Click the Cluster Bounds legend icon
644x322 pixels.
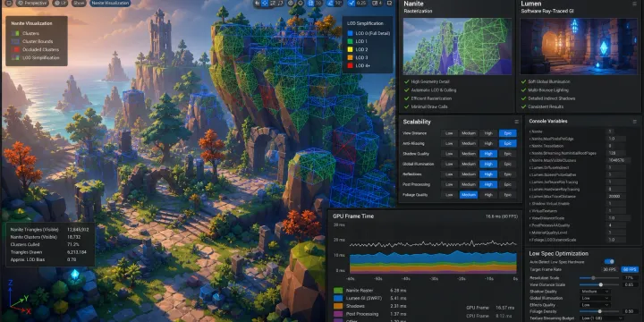coord(15,41)
